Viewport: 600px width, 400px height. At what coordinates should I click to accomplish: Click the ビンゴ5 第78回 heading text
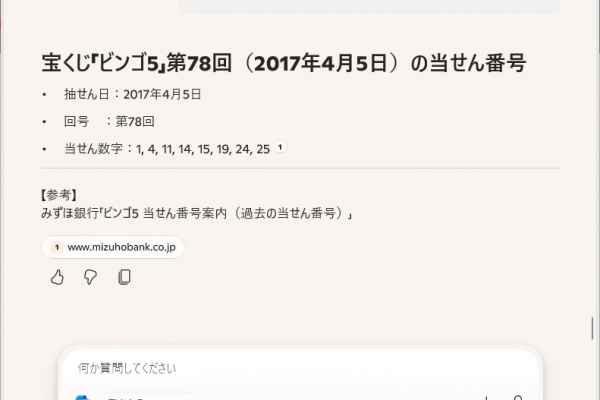click(x=284, y=63)
